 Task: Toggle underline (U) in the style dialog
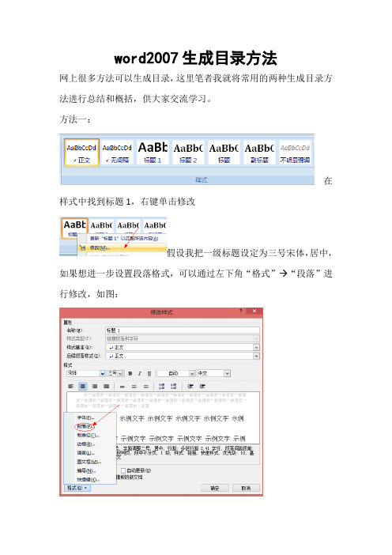click(149, 373)
